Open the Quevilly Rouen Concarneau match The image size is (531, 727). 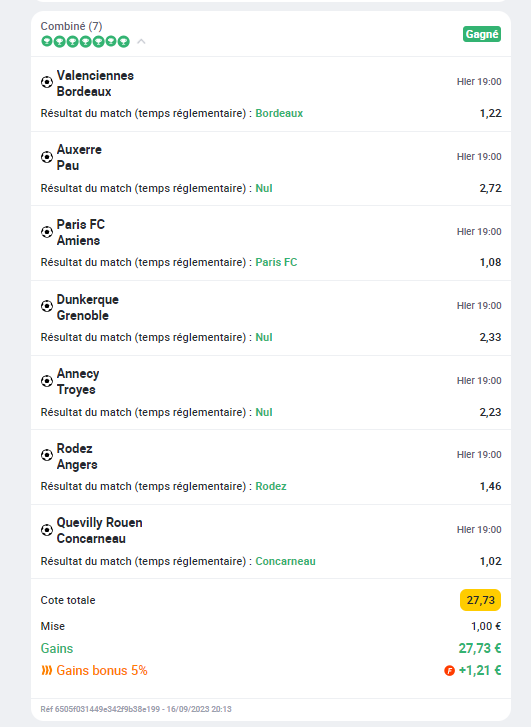99,530
